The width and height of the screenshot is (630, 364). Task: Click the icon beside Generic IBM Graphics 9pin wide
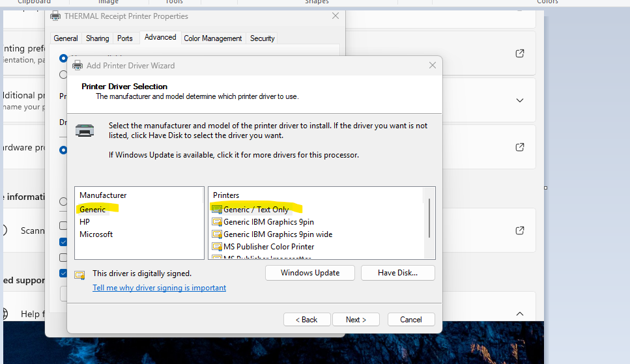click(217, 234)
